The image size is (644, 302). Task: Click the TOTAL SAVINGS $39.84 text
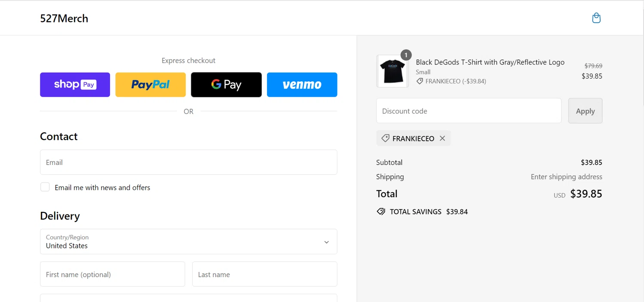pyautogui.click(x=428, y=211)
